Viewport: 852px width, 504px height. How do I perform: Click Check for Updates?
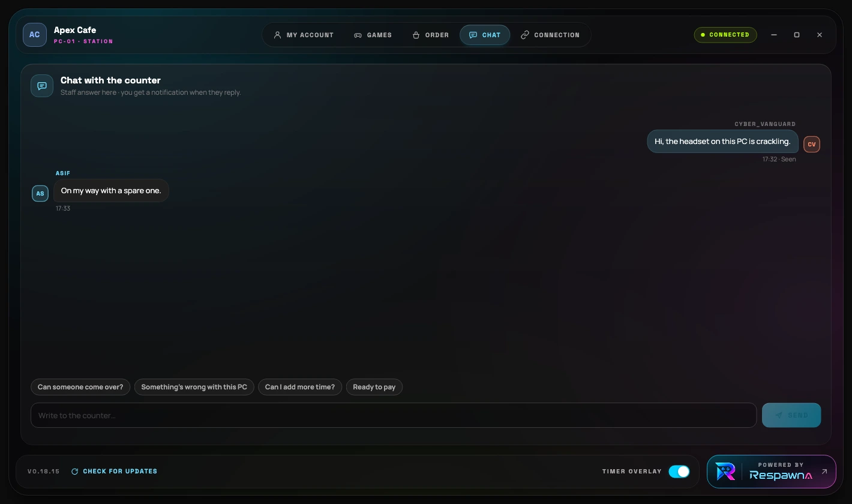point(114,472)
